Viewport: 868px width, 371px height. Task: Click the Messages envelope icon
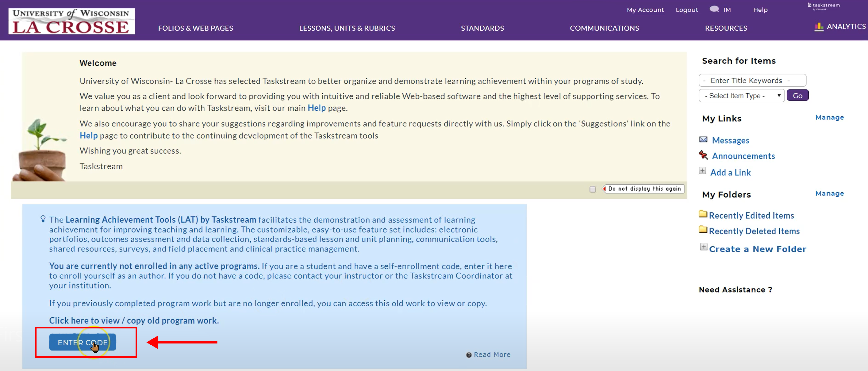click(x=703, y=139)
